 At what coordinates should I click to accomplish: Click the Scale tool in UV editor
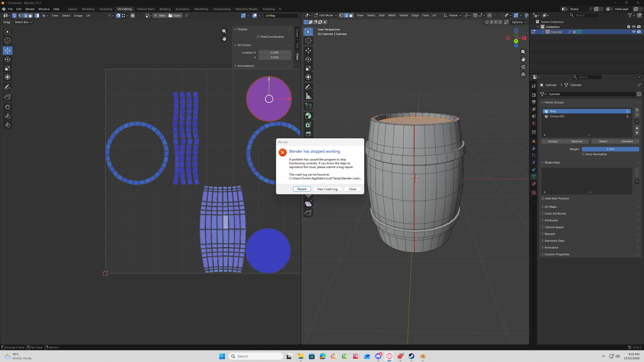7,68
